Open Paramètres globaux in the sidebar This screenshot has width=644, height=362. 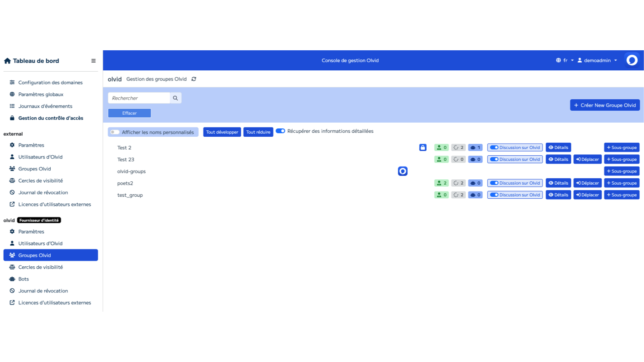41,94
